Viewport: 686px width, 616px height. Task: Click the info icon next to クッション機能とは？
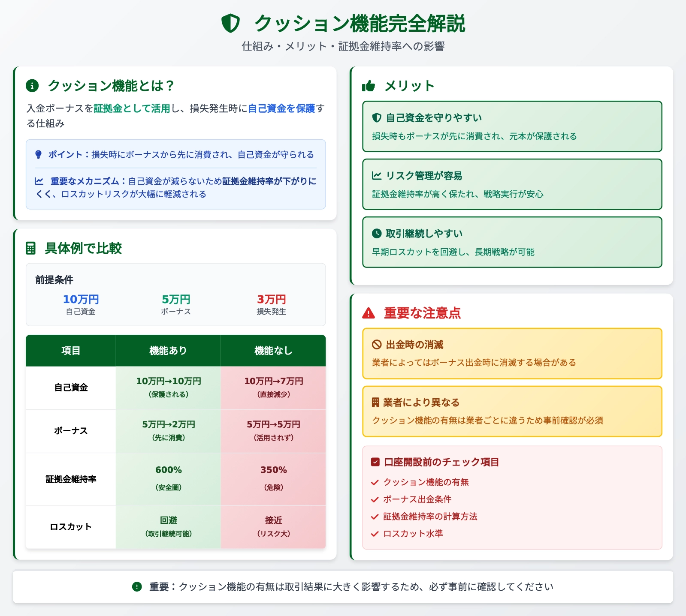(32, 86)
